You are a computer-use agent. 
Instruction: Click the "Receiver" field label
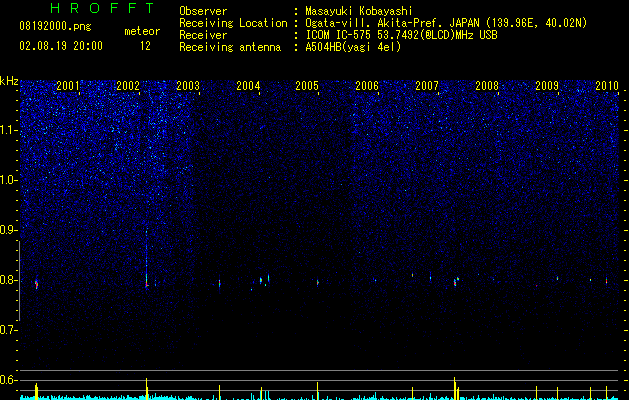point(203,35)
